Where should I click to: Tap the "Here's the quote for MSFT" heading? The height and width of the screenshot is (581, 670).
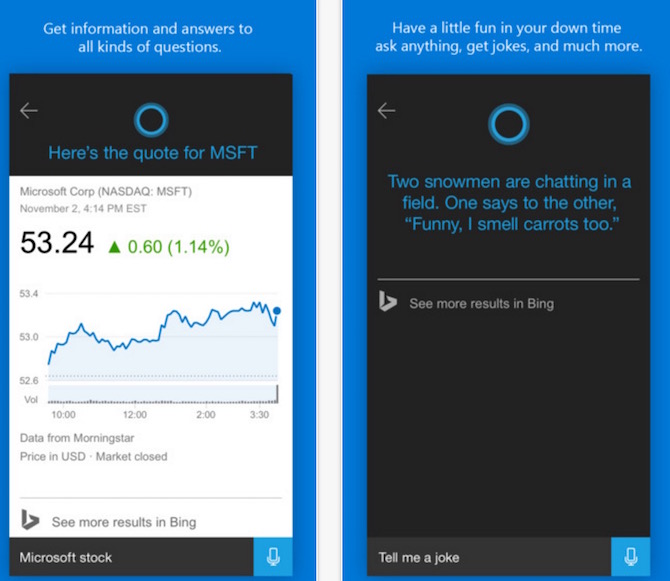pyautogui.click(x=152, y=153)
